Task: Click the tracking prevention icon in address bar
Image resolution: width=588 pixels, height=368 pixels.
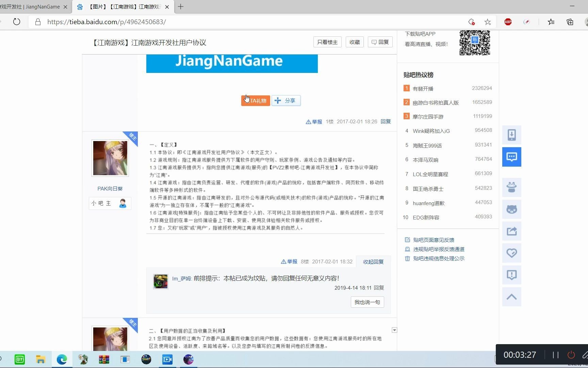Action: pyautogui.click(x=471, y=22)
